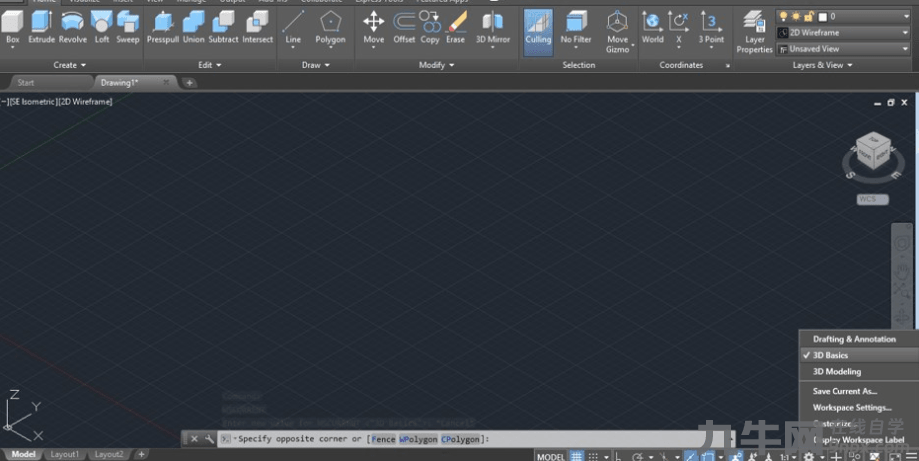Toggle layer 0 on/off lightbulb
919x461 pixels.
[x=784, y=16]
